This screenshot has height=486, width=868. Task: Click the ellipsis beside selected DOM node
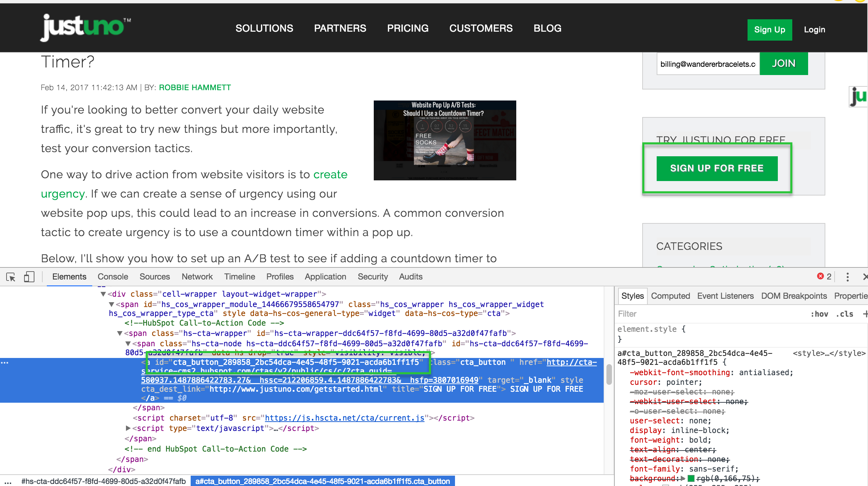pos(4,362)
